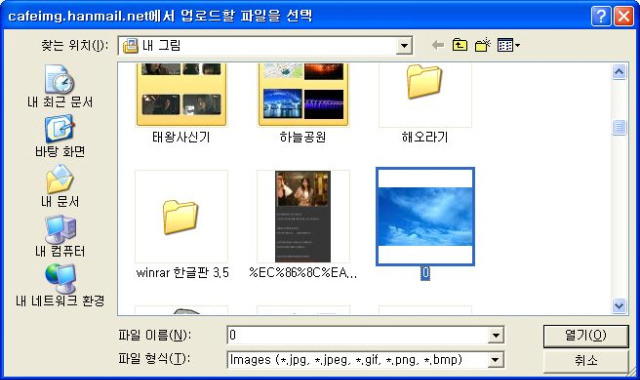
Task: Click the scroll down arrow of file list
Action: pos(619,305)
